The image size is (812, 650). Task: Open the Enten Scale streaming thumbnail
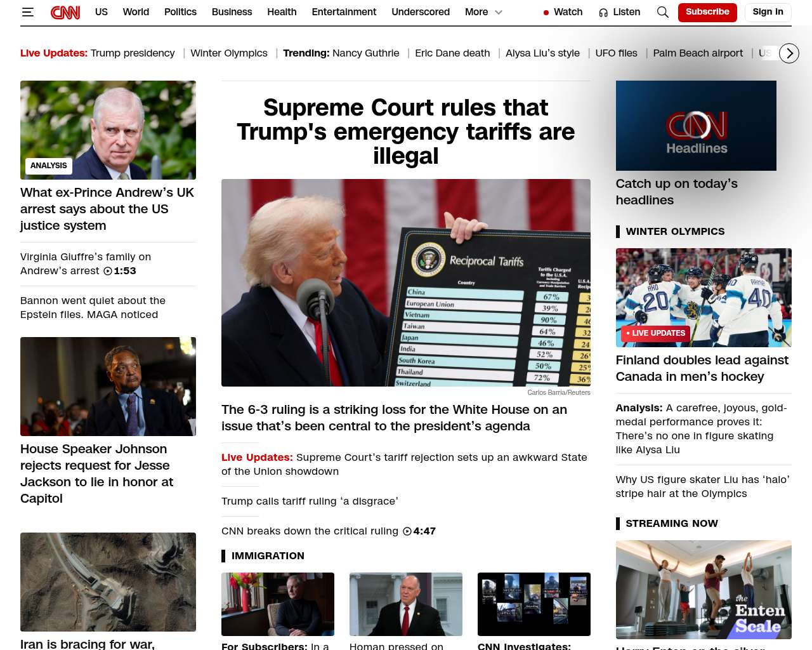[704, 590]
